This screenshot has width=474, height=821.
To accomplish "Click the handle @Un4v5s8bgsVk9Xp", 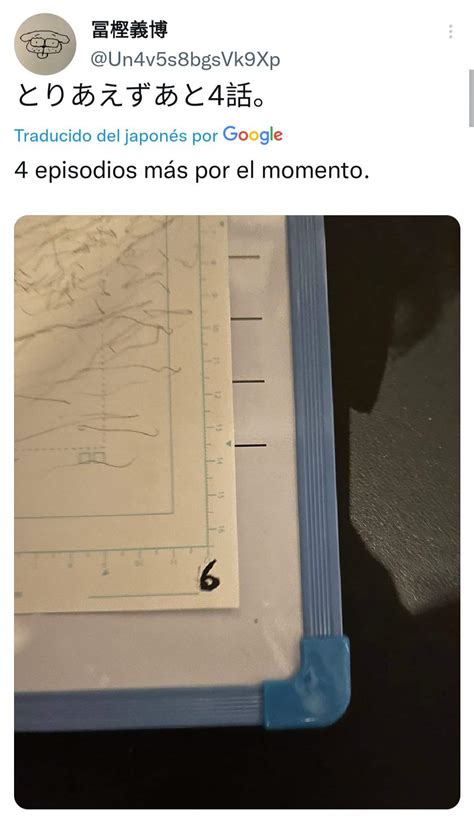I will coord(185,60).
